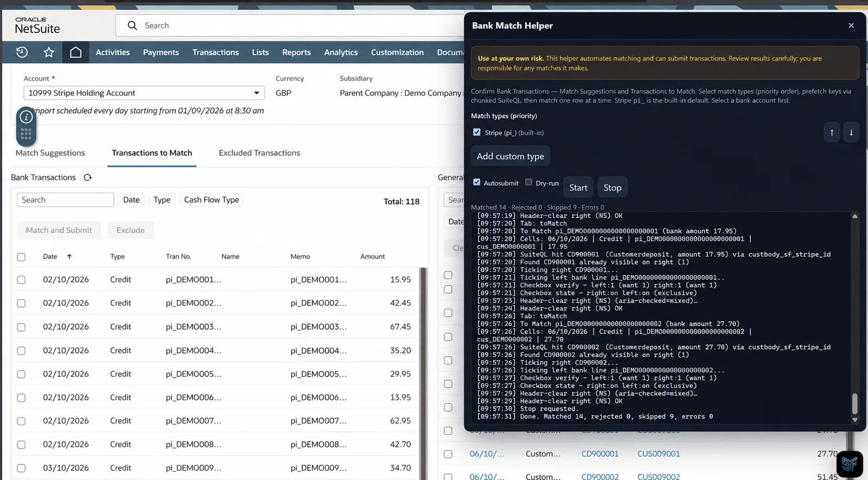Open the CUS009001 customer link

(x=659, y=454)
